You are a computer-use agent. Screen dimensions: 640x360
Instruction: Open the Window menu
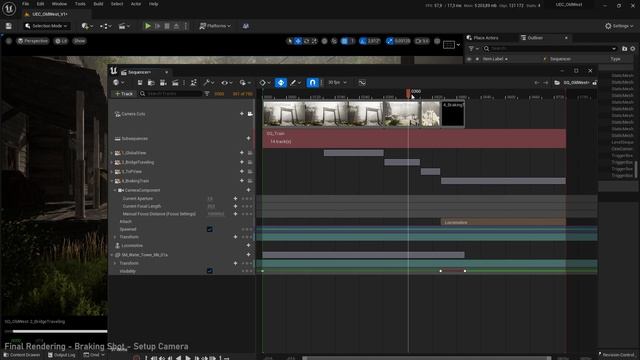click(59, 4)
